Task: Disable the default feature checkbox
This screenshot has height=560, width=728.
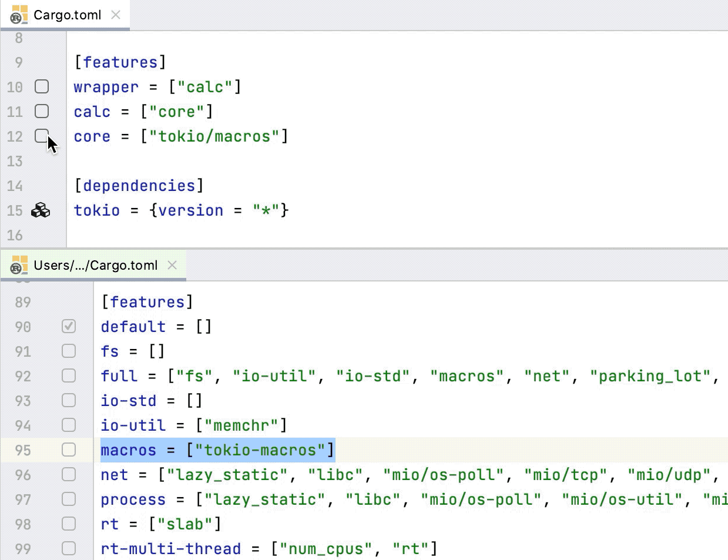Action: point(69,326)
